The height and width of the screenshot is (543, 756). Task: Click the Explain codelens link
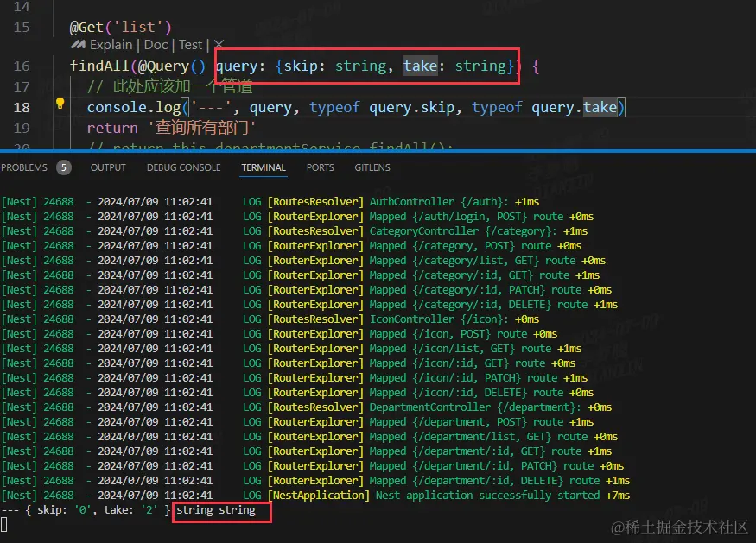pos(111,45)
